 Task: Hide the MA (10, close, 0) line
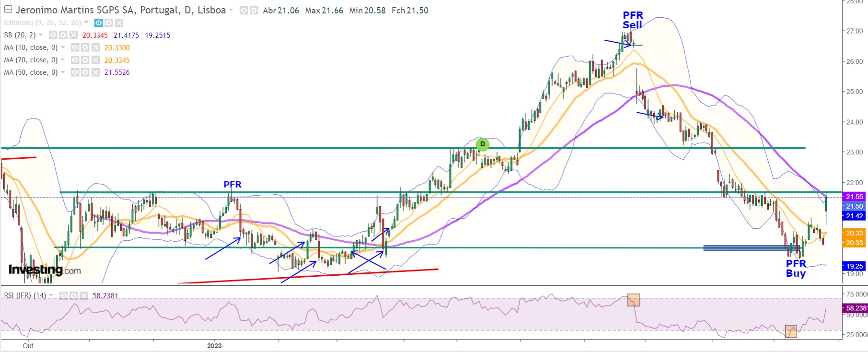pos(75,47)
